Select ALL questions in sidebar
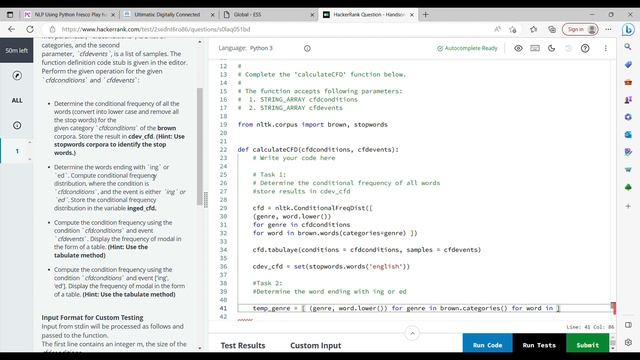 click(17, 100)
